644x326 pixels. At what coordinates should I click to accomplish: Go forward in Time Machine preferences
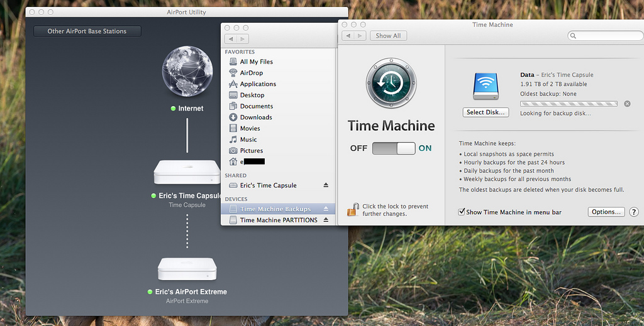pyautogui.click(x=360, y=36)
